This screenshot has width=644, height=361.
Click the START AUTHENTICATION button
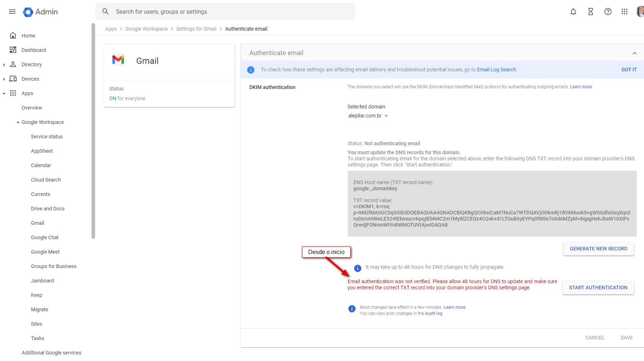tap(598, 288)
